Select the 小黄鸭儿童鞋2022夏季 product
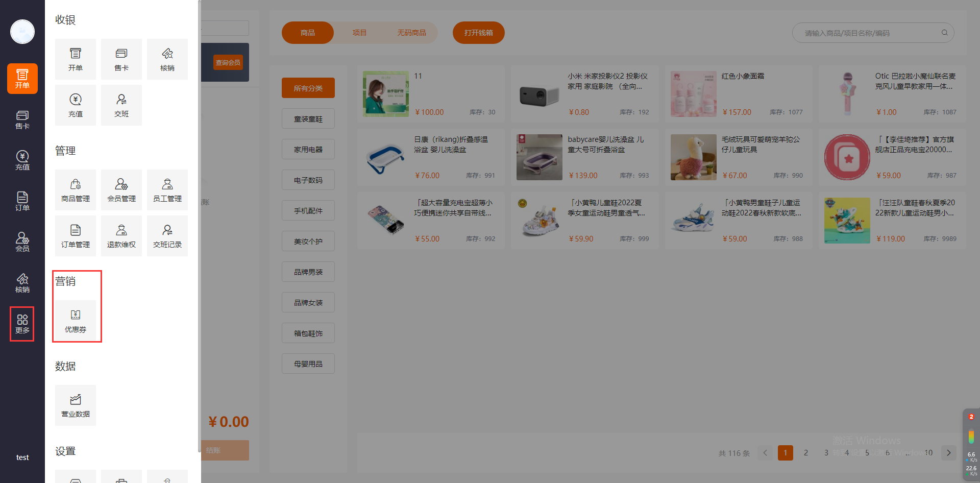 585,221
